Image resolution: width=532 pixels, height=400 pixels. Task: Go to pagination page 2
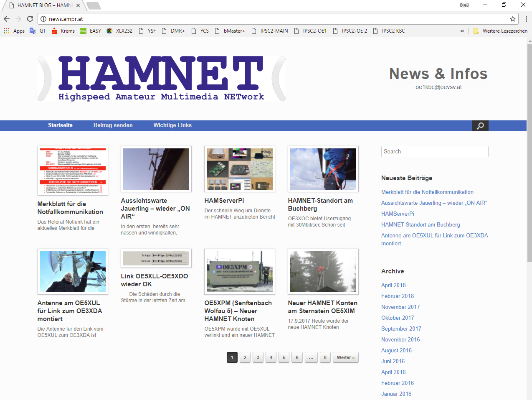point(245,357)
